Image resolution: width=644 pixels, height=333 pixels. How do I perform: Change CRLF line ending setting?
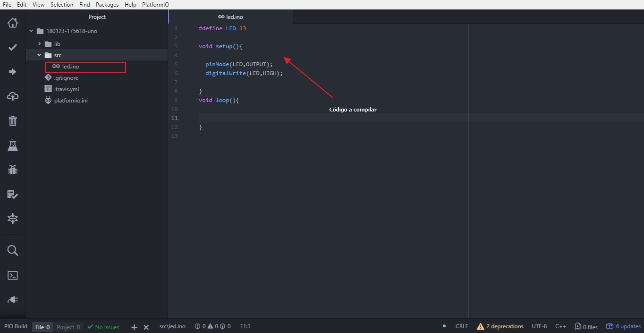tap(462, 326)
